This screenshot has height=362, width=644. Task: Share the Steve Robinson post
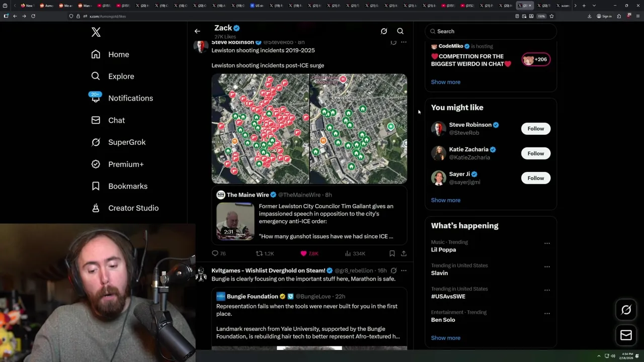point(404,253)
